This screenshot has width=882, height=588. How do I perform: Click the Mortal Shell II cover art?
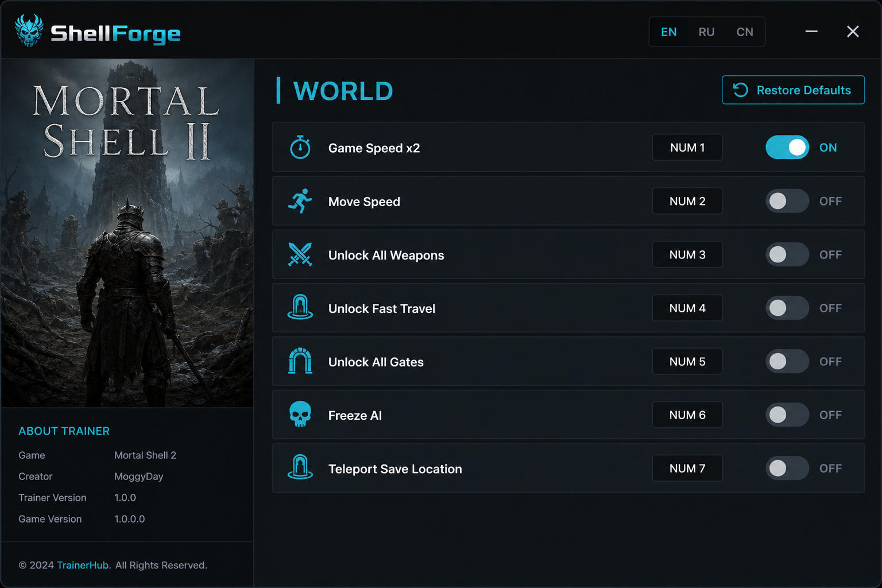point(127,233)
